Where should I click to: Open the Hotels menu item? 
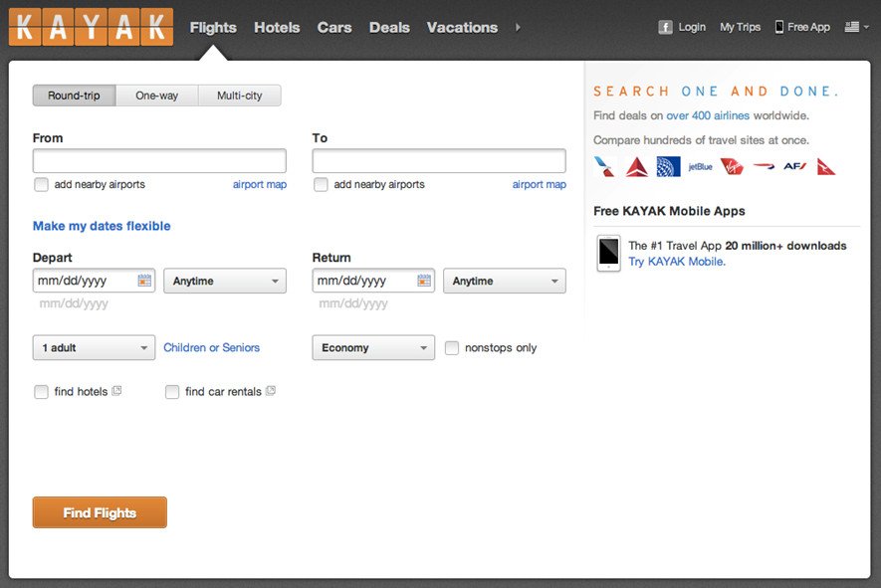click(x=277, y=27)
